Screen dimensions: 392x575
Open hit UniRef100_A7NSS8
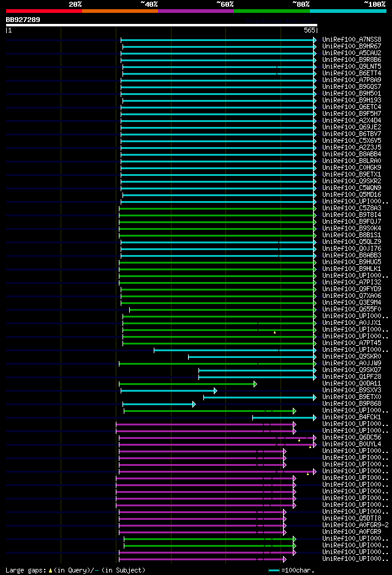(x=352, y=40)
